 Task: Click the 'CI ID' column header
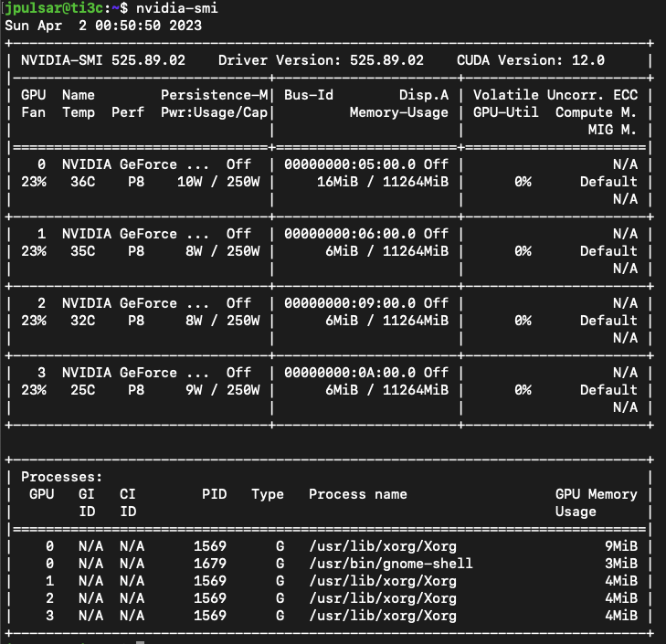click(128, 503)
